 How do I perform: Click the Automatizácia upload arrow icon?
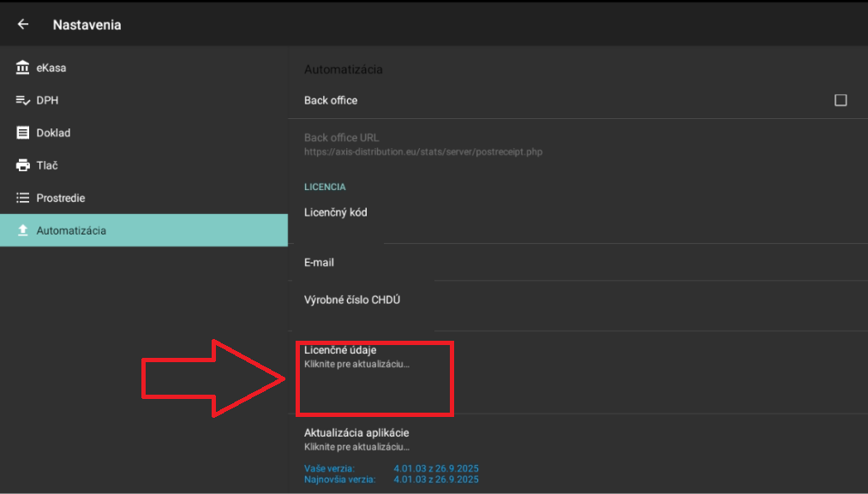coord(23,230)
